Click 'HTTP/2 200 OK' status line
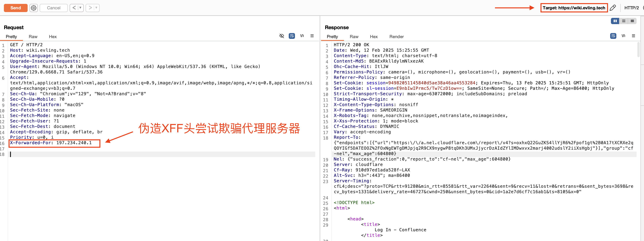Screen dimensions: 644x241 (x=352, y=45)
